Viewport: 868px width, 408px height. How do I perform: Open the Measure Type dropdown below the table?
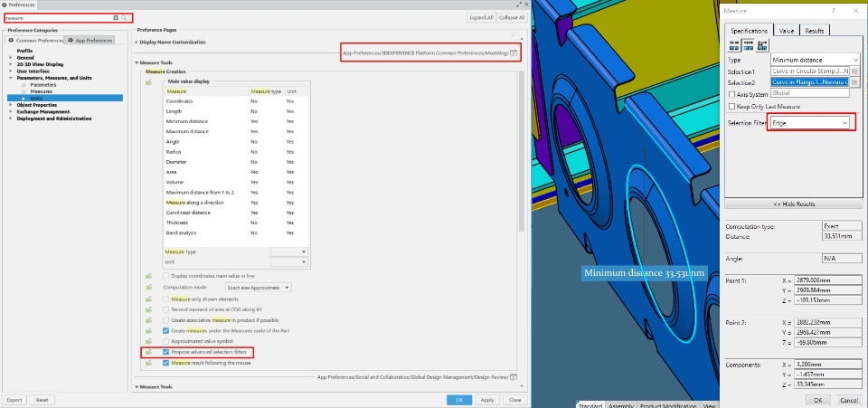pos(289,251)
